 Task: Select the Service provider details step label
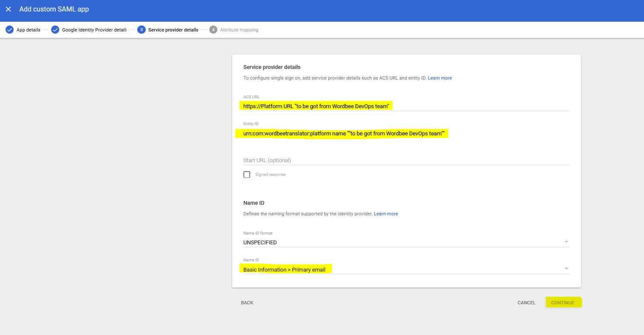point(173,30)
